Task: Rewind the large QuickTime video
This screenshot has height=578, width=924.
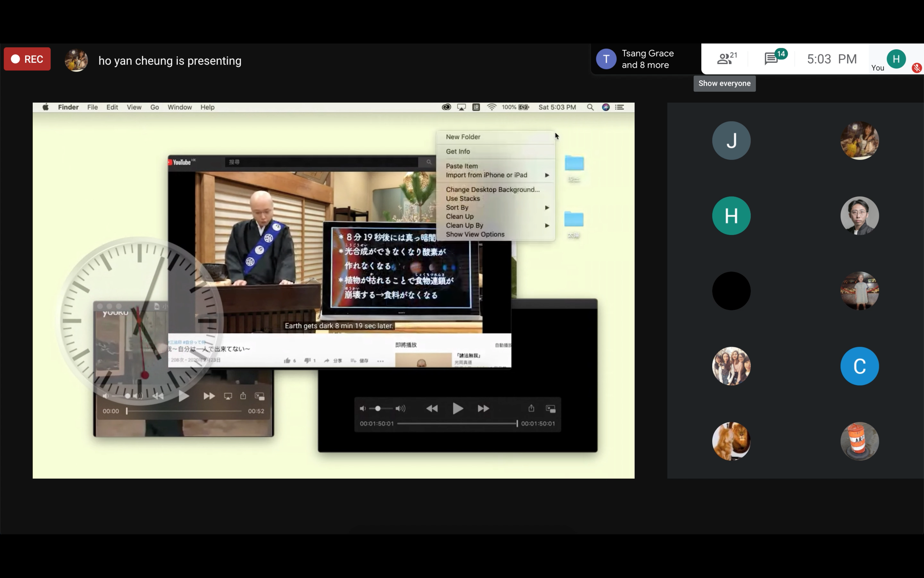Action: click(432, 409)
